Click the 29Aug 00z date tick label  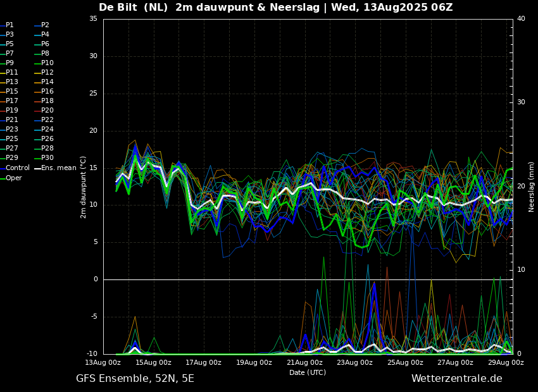[x=506, y=363]
